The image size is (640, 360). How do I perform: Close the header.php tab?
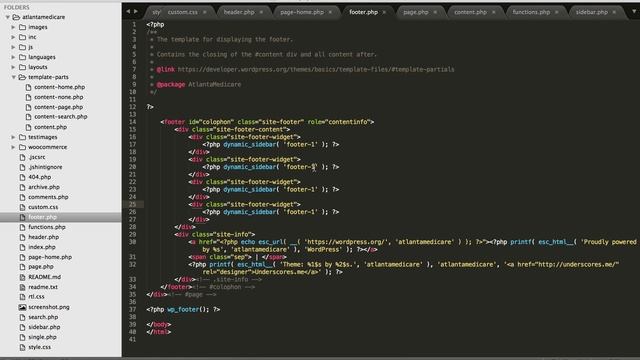coord(261,12)
